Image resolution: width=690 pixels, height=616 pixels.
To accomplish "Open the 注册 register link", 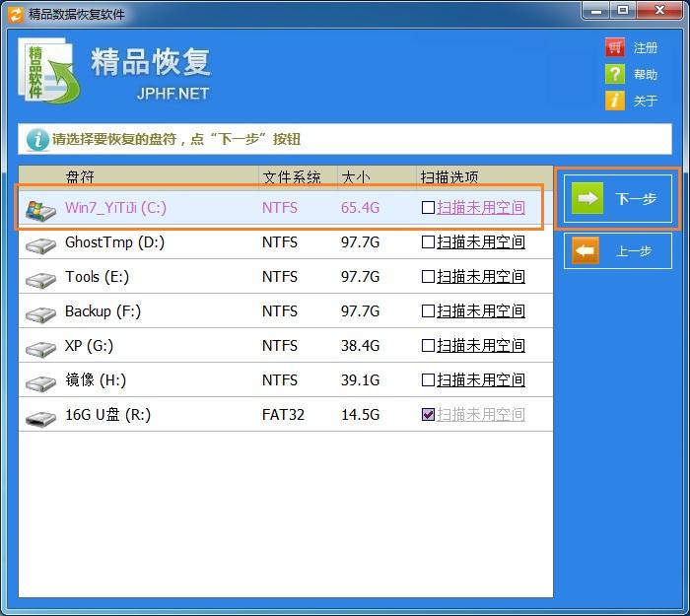I will (646, 47).
